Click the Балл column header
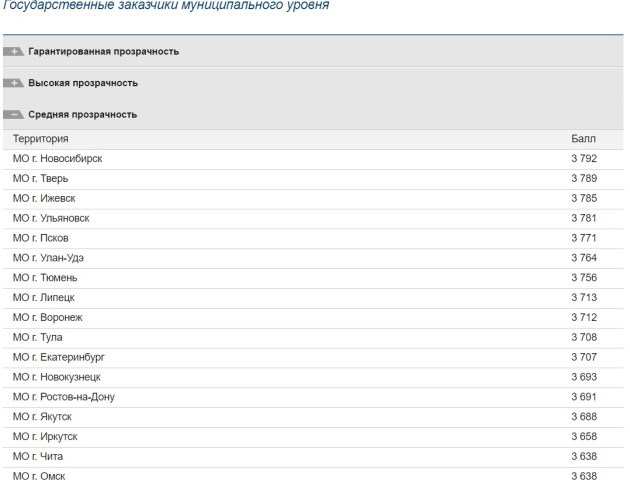The width and height of the screenshot is (630, 480). click(x=583, y=139)
